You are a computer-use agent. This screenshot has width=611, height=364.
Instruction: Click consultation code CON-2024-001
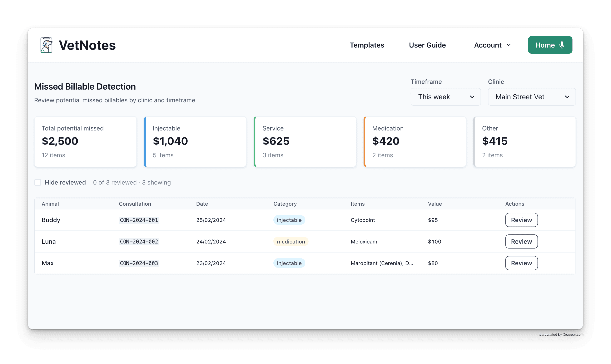click(139, 220)
